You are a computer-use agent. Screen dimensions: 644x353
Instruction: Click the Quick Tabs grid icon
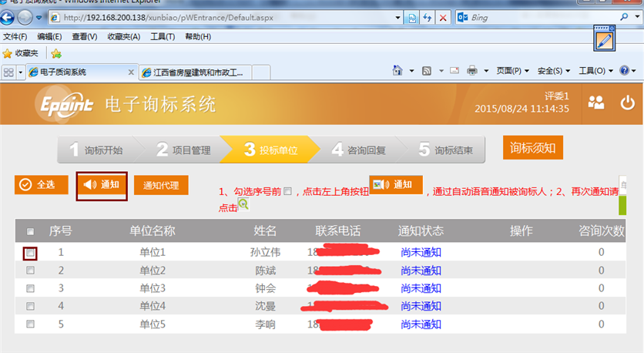[x=8, y=72]
